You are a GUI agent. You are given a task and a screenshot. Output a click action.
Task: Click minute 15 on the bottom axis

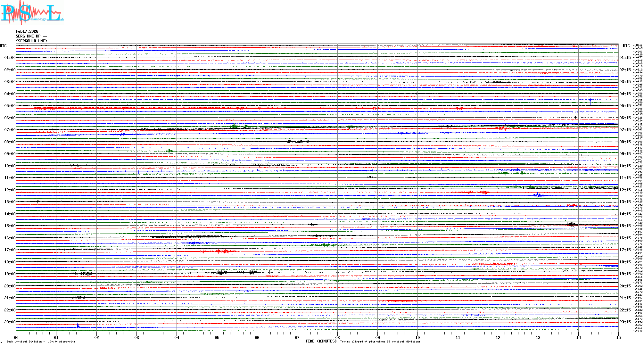tap(618, 337)
